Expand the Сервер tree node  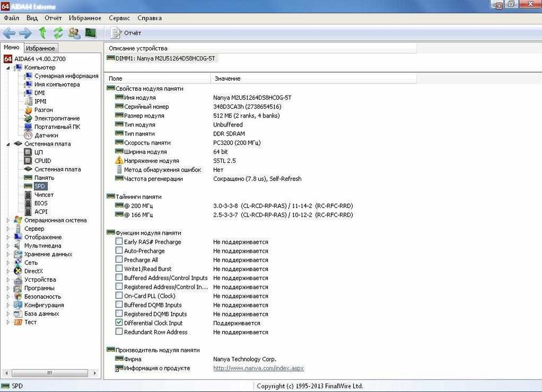click(x=8, y=229)
